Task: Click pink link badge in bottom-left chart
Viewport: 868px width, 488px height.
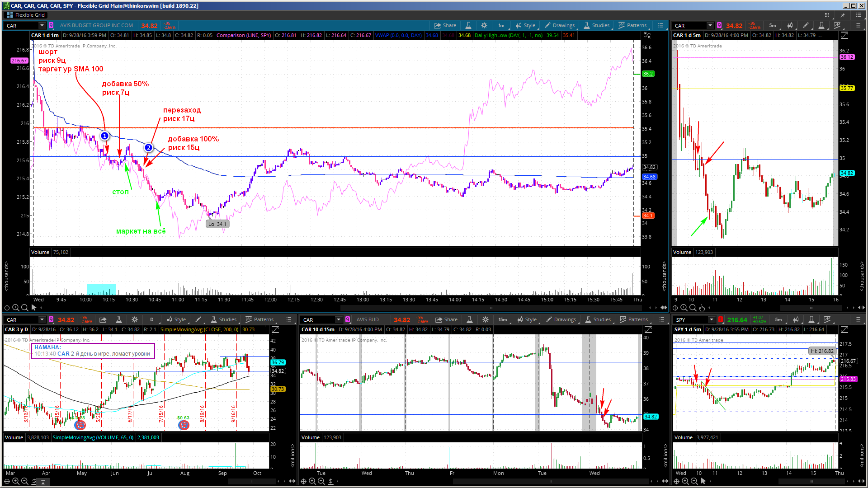Action: pyautogui.click(x=51, y=320)
